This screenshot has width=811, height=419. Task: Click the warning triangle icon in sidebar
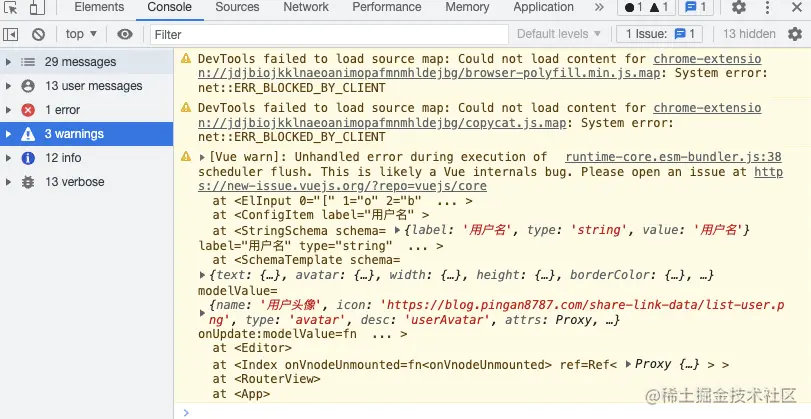click(28, 134)
